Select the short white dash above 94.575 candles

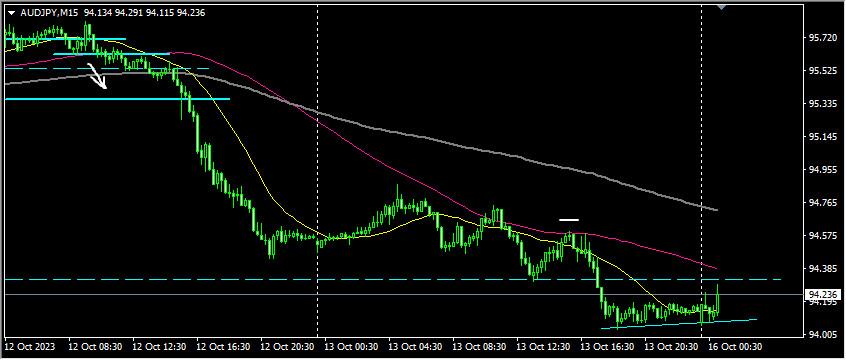569,220
